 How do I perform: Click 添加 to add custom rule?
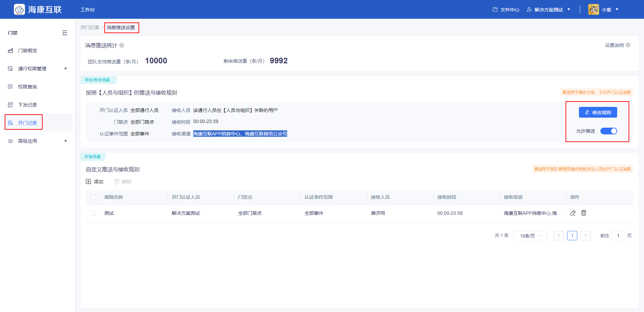tap(95, 182)
